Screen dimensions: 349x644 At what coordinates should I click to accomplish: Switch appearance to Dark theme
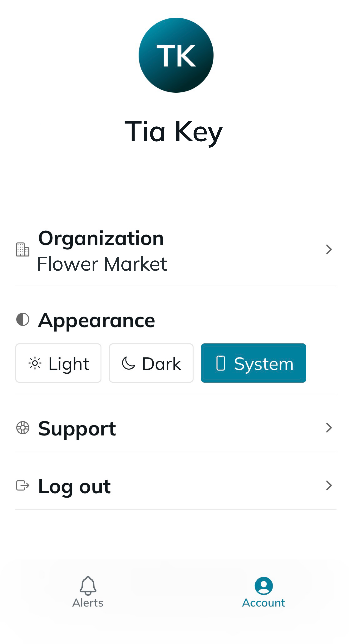pyautogui.click(x=151, y=363)
